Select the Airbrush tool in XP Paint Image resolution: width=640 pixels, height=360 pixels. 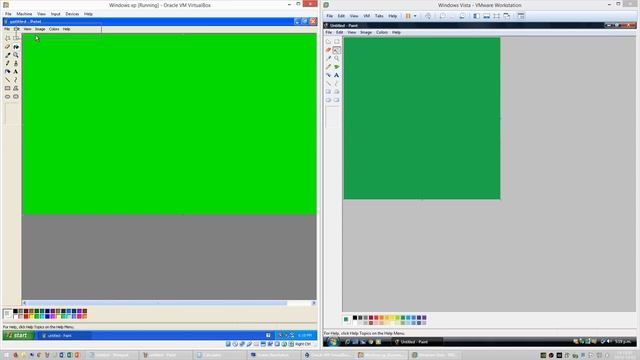click(x=7, y=71)
